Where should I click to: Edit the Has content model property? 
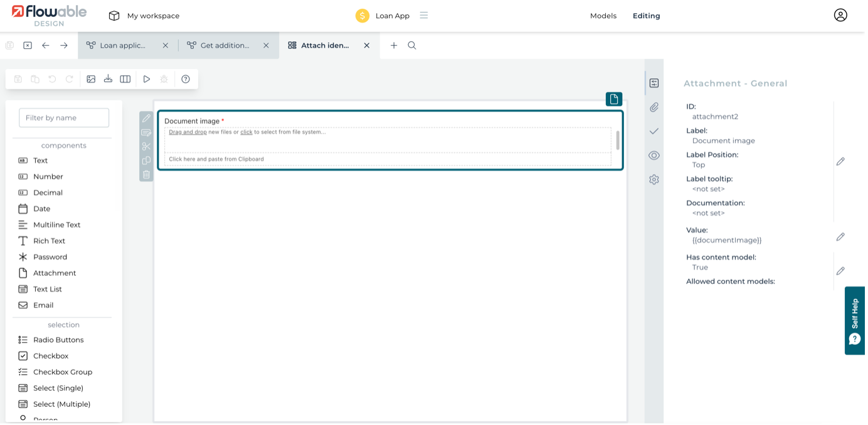click(840, 271)
